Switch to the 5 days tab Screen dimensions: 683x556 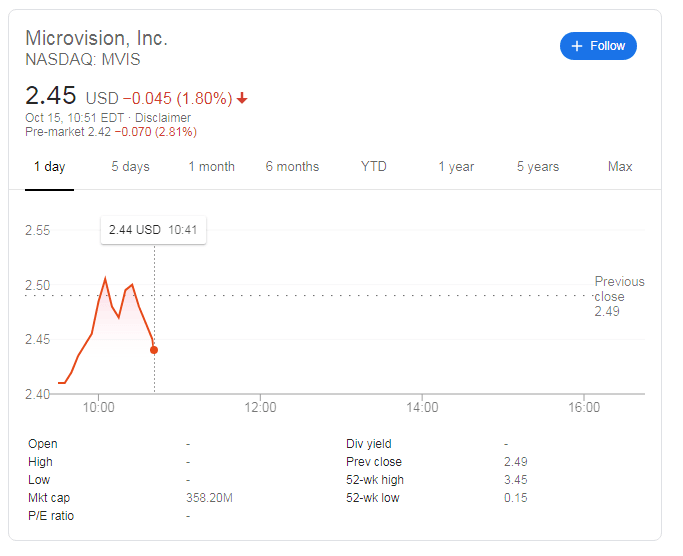pyautogui.click(x=130, y=167)
